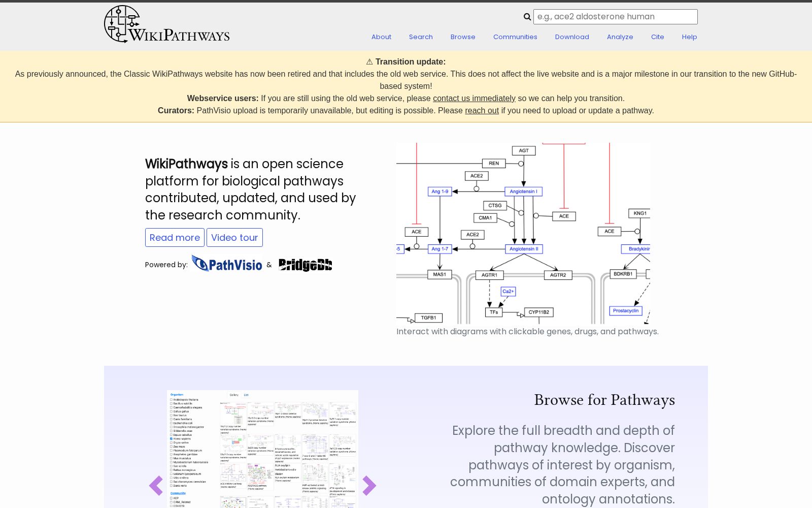Open the Browse menu item
Screen dimensions: 812x508
[463, 37]
